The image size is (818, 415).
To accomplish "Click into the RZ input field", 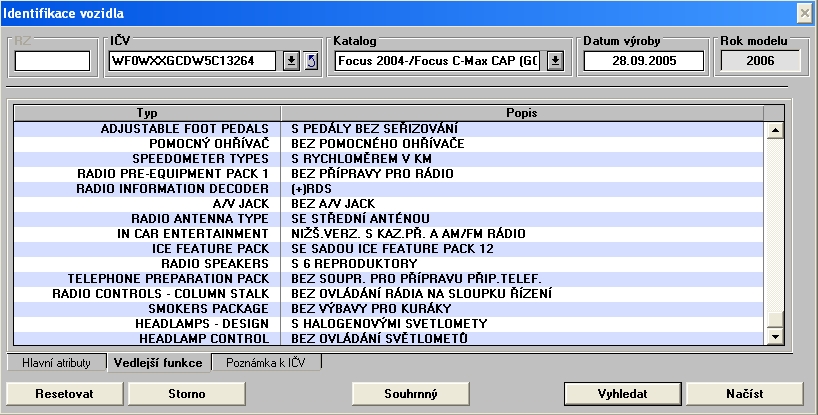I will point(52,61).
